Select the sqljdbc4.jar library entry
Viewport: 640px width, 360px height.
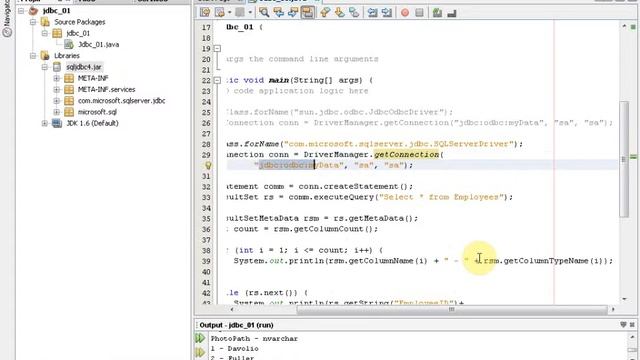tap(84, 67)
